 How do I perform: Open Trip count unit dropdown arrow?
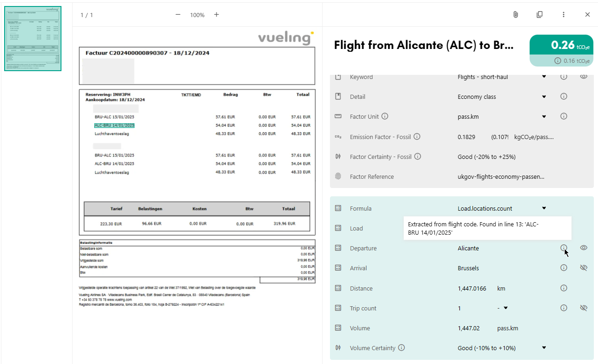coord(506,308)
